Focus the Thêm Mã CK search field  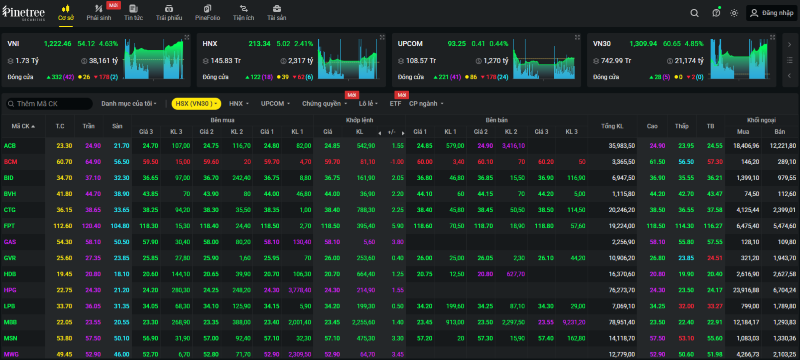tap(49, 104)
